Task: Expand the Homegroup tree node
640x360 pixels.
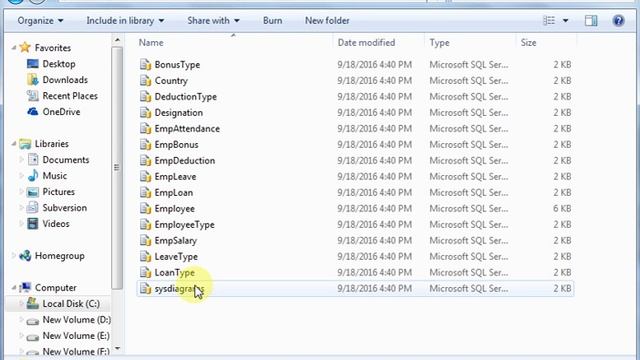Action: [x=14, y=256]
